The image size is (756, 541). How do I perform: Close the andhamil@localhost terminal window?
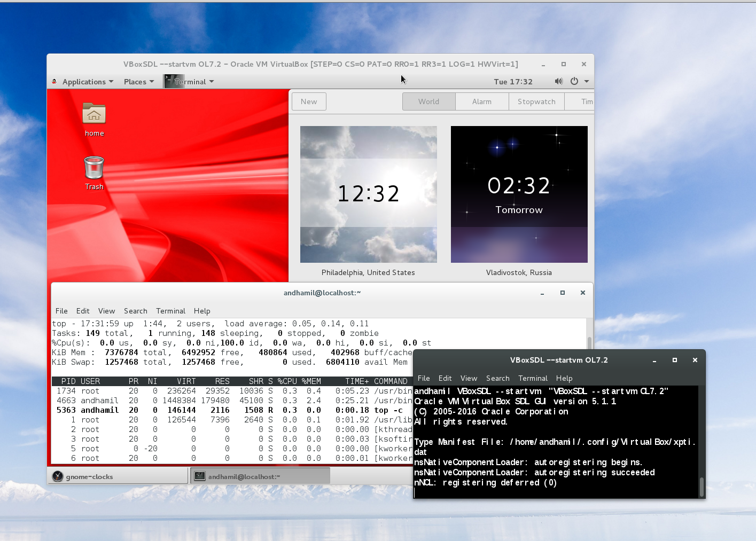tap(583, 293)
